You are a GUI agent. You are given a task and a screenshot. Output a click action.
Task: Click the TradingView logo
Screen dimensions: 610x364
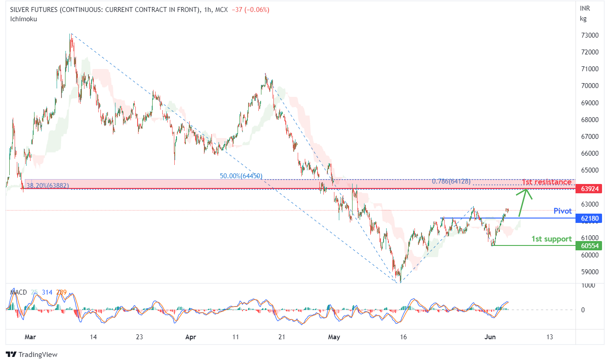(x=31, y=354)
